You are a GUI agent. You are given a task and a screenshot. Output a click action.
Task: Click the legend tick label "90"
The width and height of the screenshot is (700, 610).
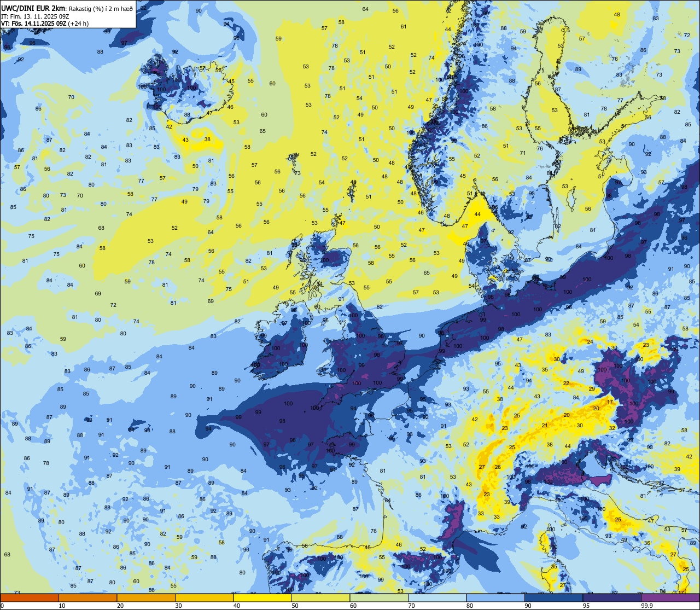point(528,606)
